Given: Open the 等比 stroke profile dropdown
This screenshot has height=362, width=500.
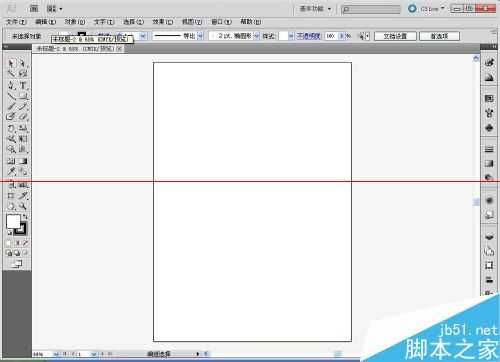Looking at the screenshot, I should (x=200, y=36).
